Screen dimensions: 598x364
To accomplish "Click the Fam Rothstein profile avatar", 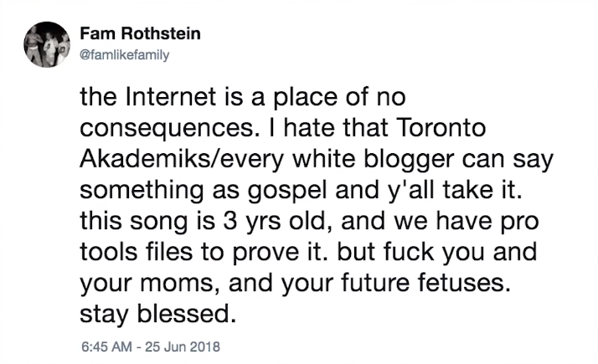I will pyautogui.click(x=46, y=44).
